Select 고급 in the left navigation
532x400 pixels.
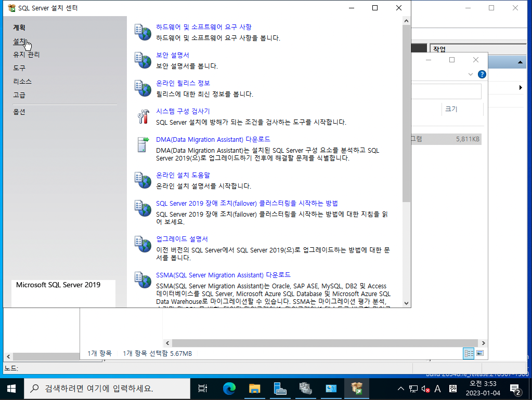pos(19,95)
